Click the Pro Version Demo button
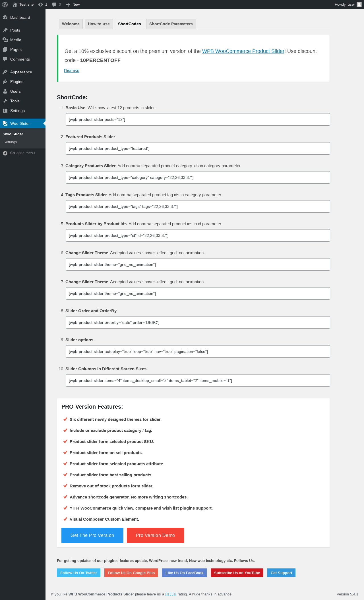Viewport: 364px width, 600px height. [x=156, y=535]
